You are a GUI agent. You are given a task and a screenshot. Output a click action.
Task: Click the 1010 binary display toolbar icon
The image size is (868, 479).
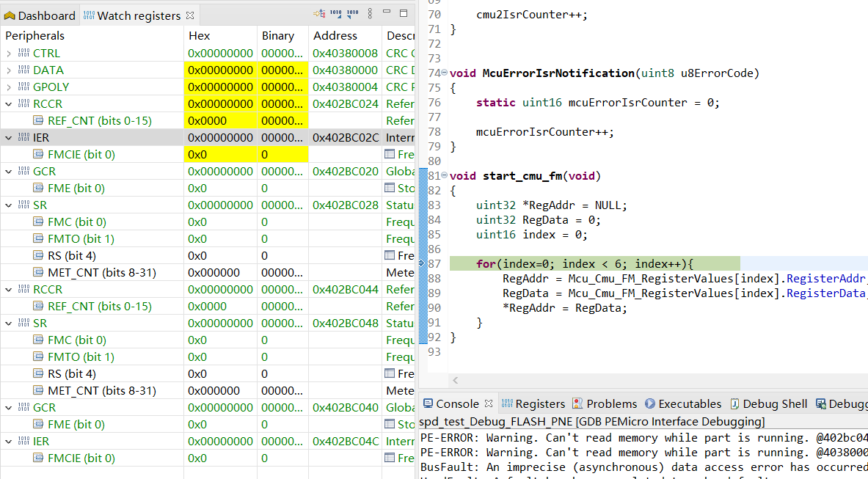click(x=335, y=13)
